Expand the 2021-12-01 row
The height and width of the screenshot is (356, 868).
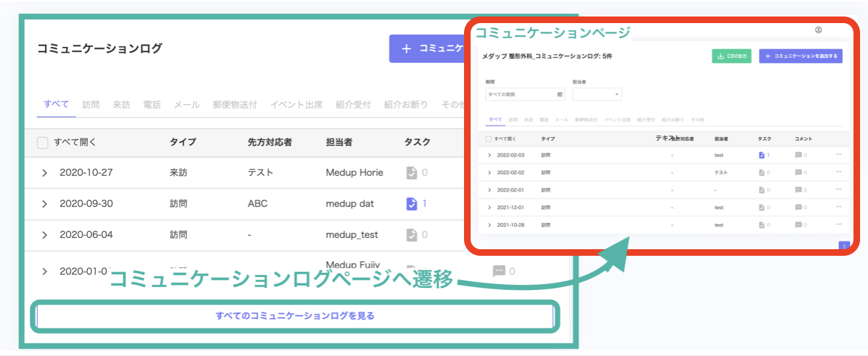(489, 208)
